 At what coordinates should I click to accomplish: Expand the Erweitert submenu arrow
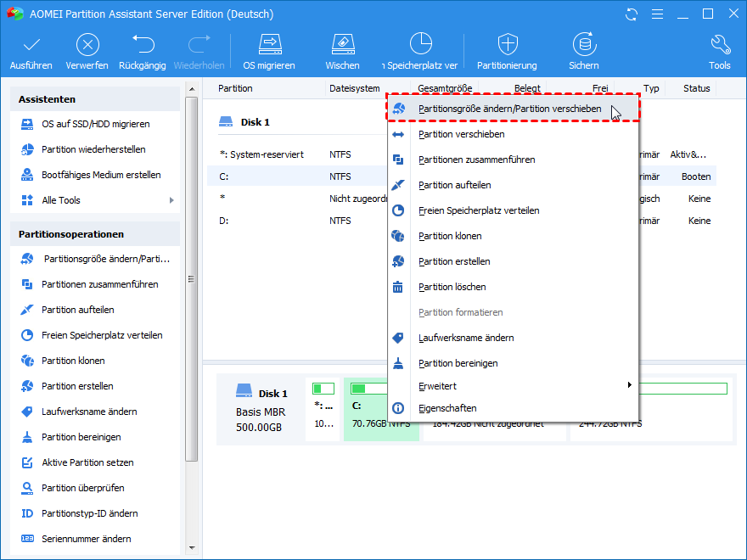629,384
